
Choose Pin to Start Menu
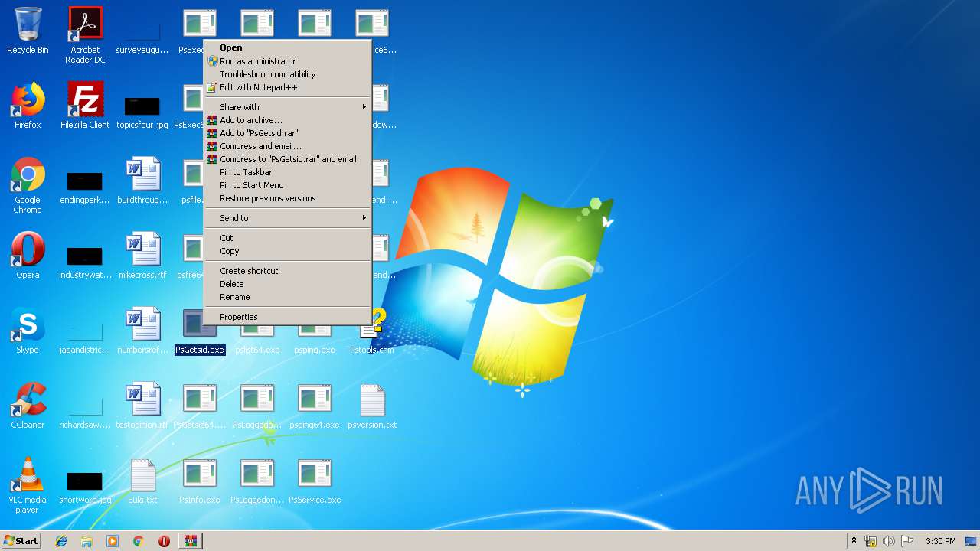(288, 185)
